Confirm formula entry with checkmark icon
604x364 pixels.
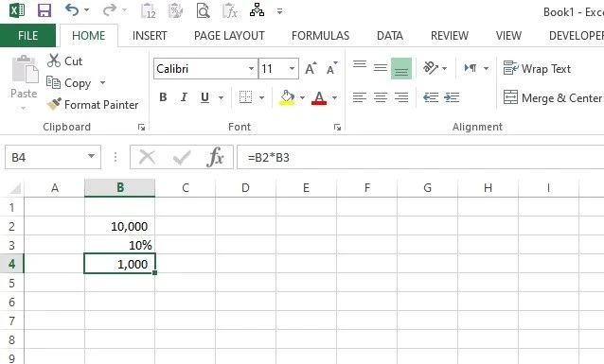(x=182, y=157)
